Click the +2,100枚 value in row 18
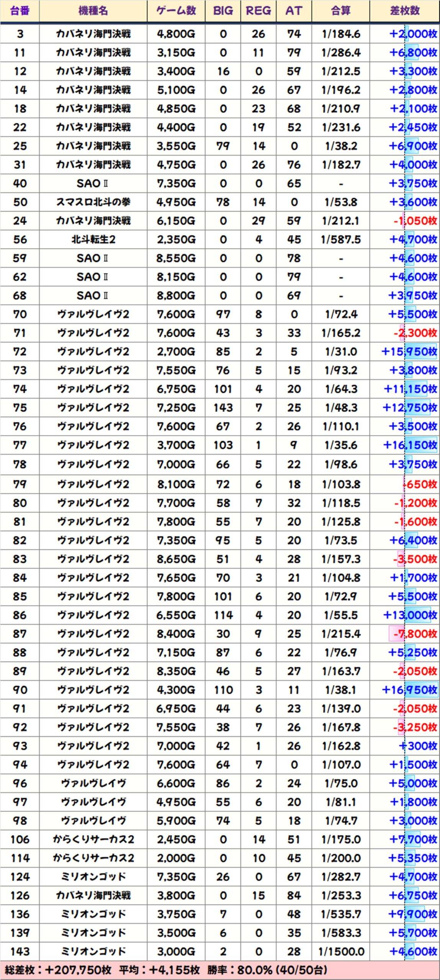Image resolution: width=440 pixels, height=980 pixels. click(x=413, y=109)
